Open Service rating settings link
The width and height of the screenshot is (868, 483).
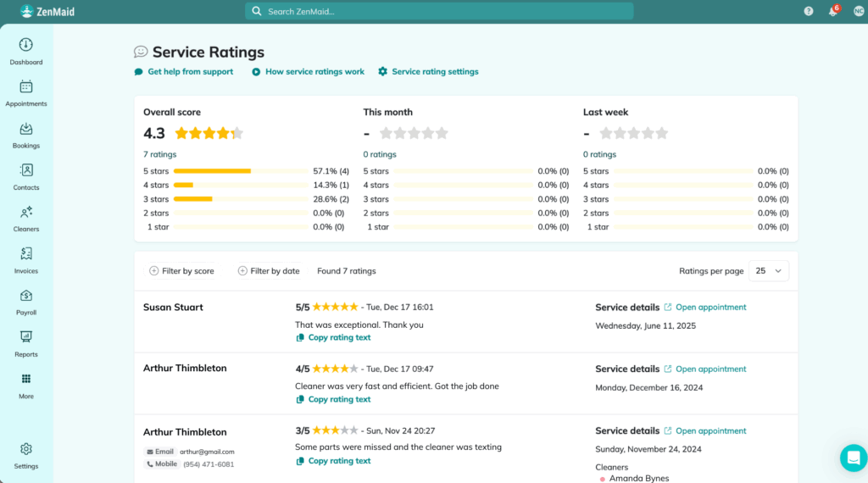coord(435,71)
